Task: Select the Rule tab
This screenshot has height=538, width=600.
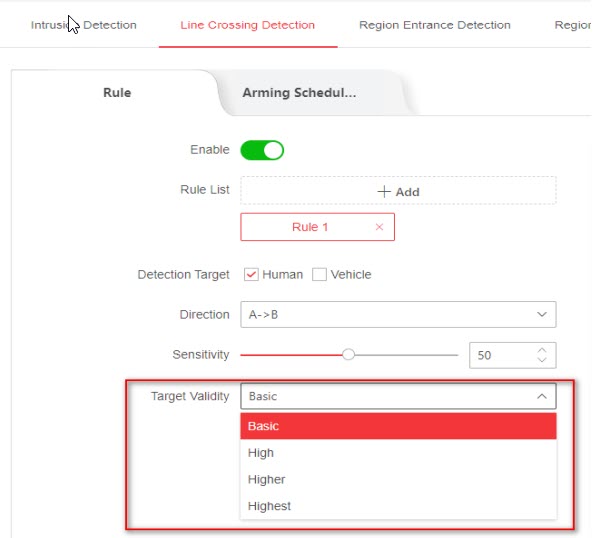Action: (x=117, y=93)
